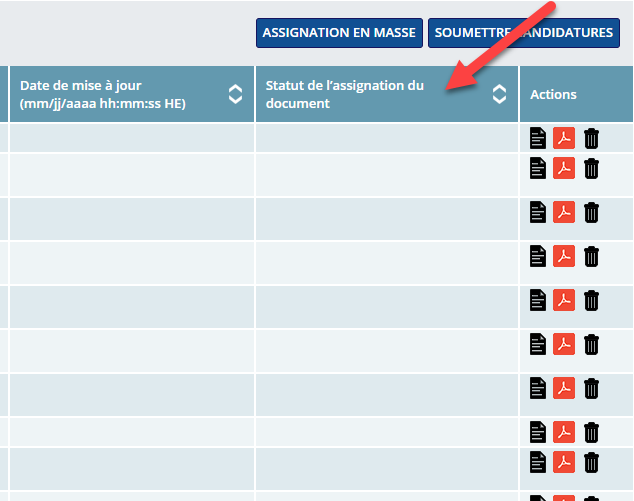Screen dimensions: 634x501
Task: Toggle sort arrows on Statut de l'assignation column
Action: pyautogui.click(x=500, y=95)
